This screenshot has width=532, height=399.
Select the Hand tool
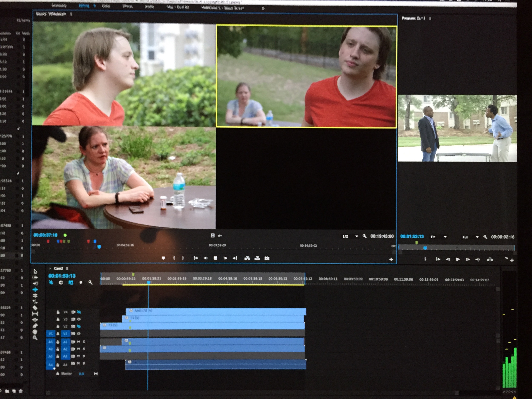click(x=35, y=332)
